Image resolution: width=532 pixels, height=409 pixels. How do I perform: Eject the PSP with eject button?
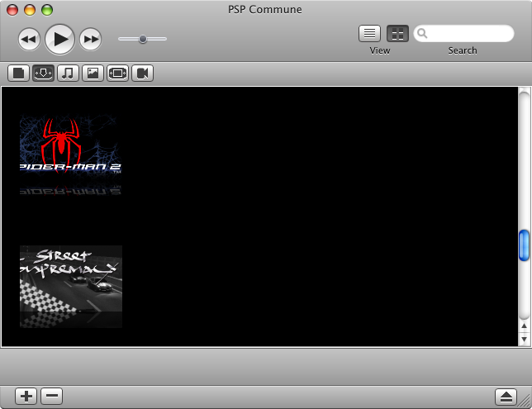[506, 397]
